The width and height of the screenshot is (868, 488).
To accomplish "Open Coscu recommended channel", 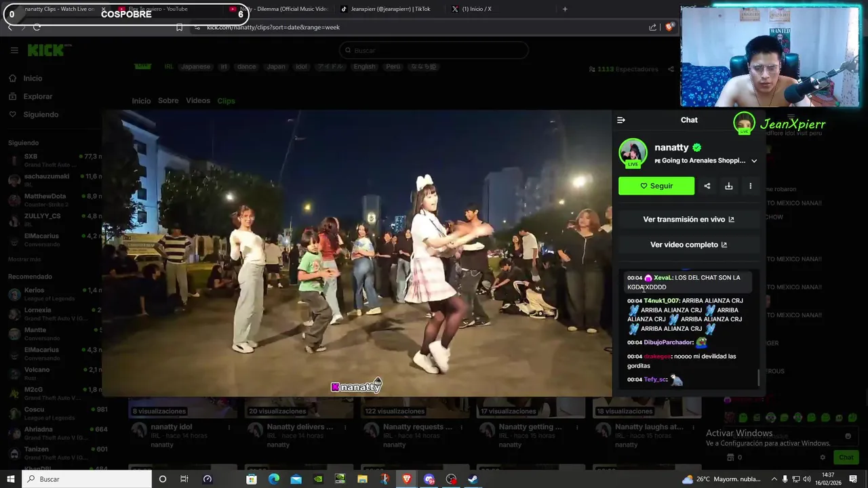I will [x=53, y=413].
